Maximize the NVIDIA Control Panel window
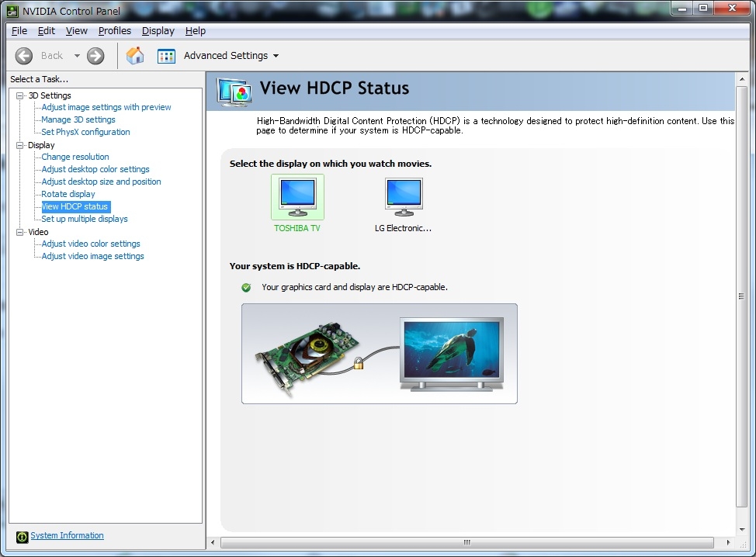 703,9
